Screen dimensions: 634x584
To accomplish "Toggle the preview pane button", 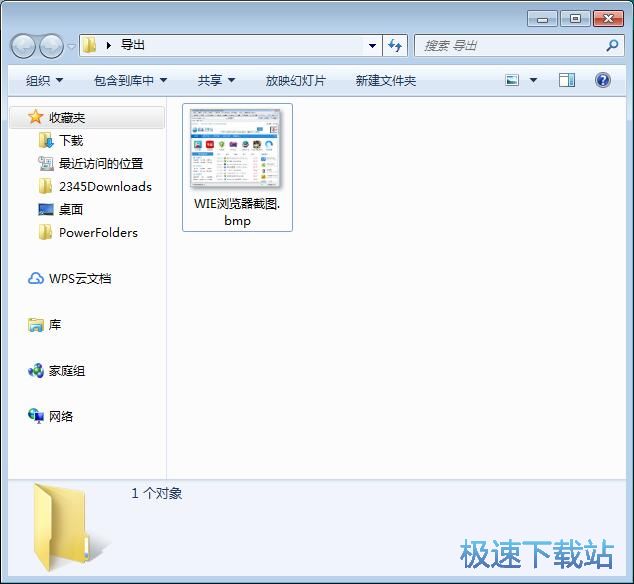I will [567, 80].
